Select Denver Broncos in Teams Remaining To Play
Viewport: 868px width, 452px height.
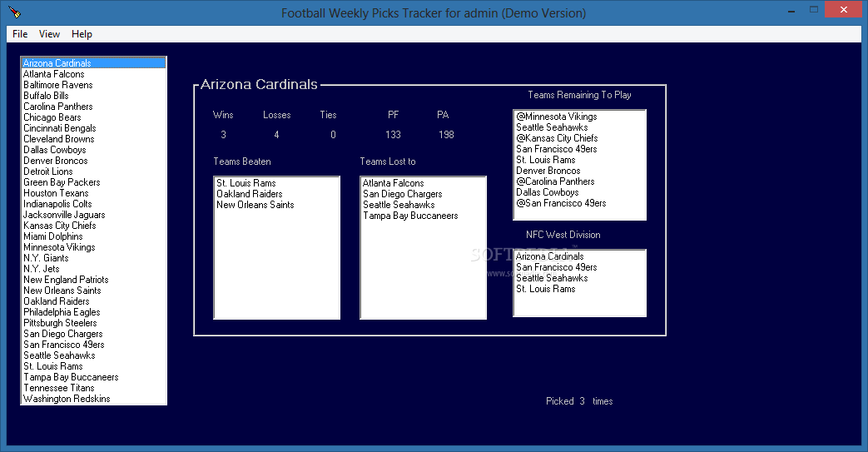(579, 171)
